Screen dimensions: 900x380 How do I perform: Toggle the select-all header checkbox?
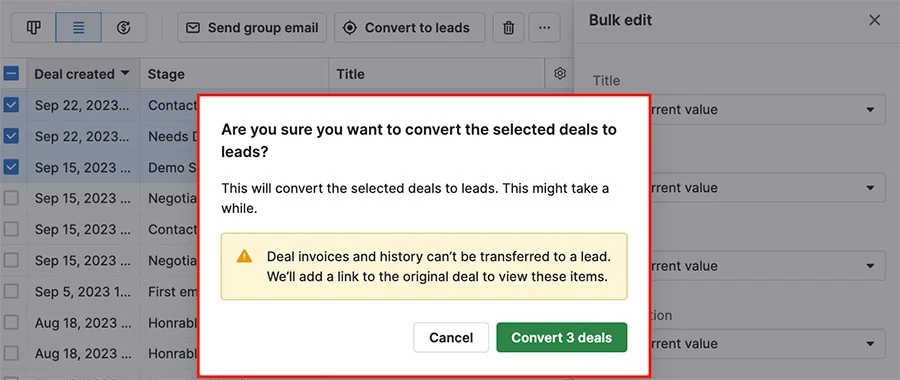click(x=11, y=73)
